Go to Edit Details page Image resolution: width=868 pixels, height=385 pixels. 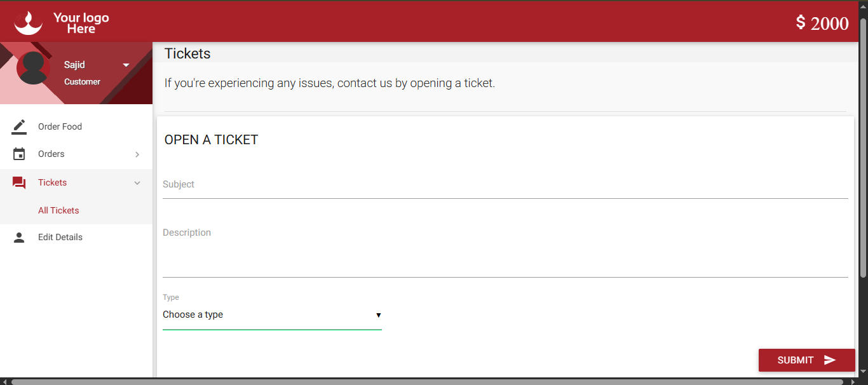(x=60, y=238)
